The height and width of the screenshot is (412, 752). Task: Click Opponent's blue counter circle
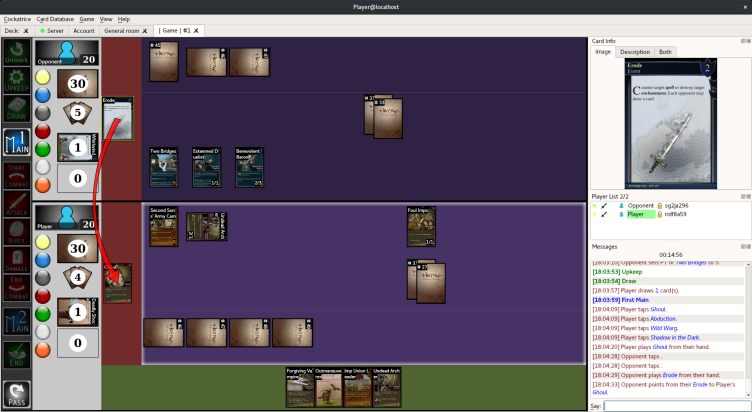43,95
